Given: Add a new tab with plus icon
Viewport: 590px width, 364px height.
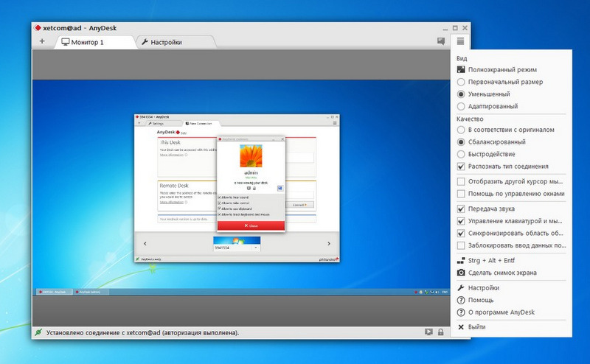Looking at the screenshot, I should pyautogui.click(x=42, y=41).
